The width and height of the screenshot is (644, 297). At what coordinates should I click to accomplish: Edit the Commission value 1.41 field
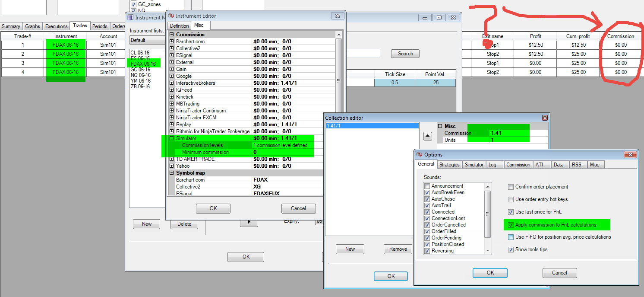pos(518,133)
